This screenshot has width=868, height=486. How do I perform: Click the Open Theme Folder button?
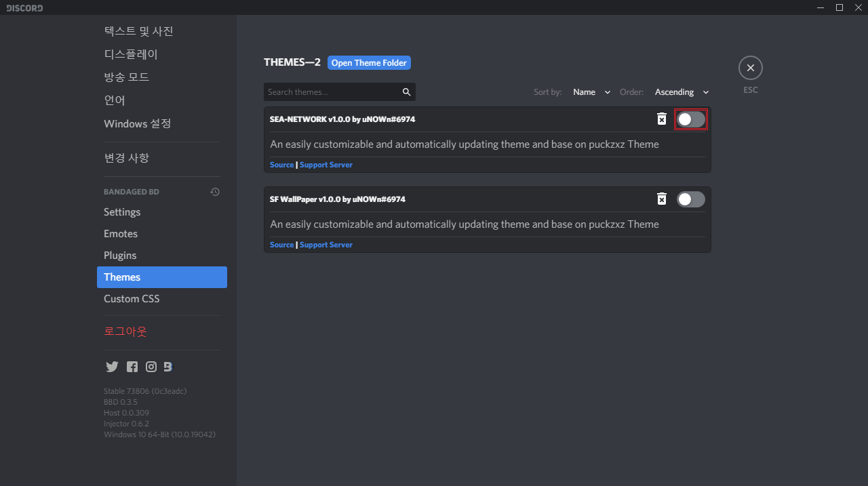click(369, 62)
